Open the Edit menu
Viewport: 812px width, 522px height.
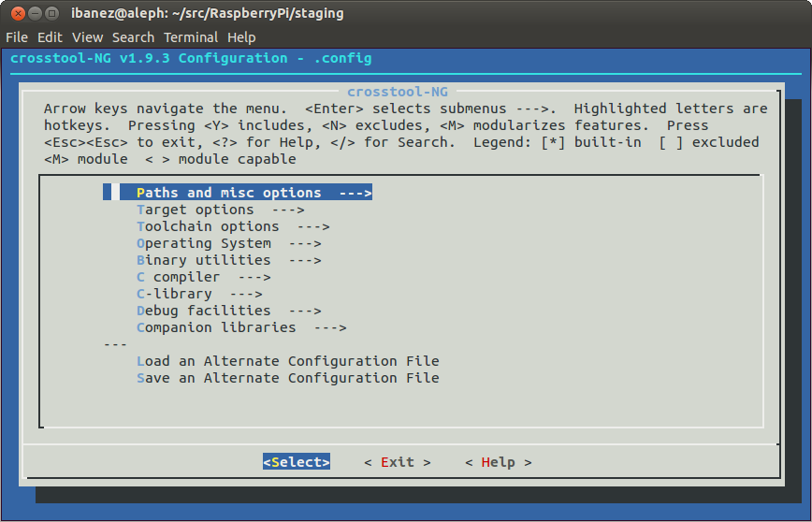(50, 37)
